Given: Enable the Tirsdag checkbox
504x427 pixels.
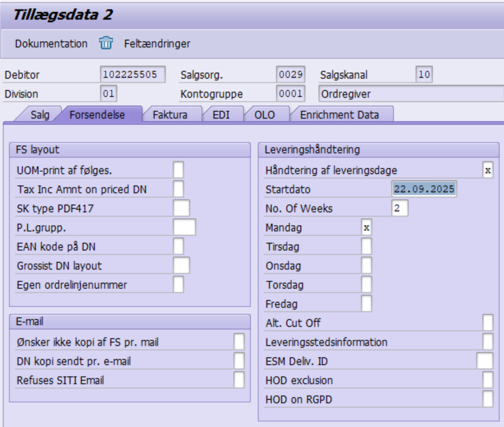Looking at the screenshot, I should coord(366,246).
